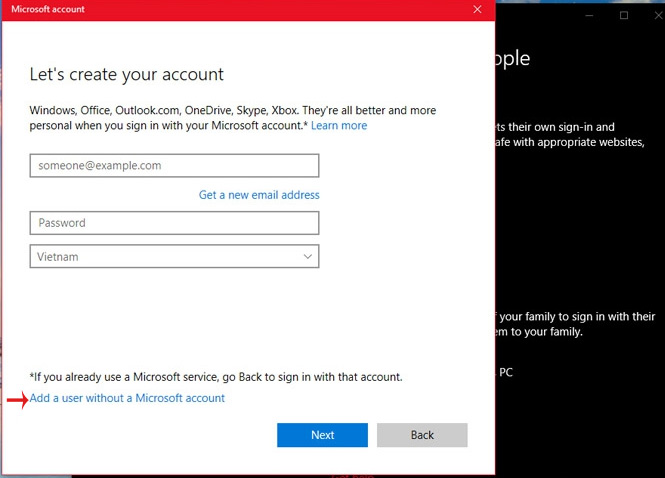Open the Vietnam country dropdown
The image size is (665, 478).
(x=174, y=256)
